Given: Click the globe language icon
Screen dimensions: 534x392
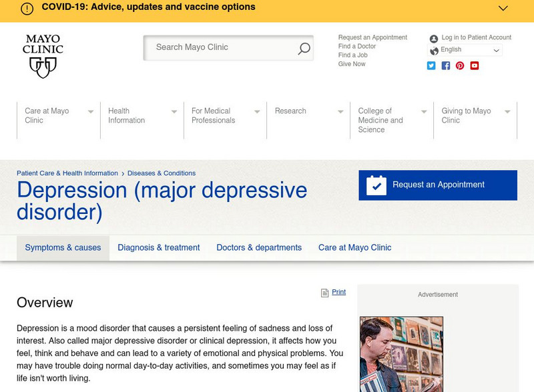Looking at the screenshot, I should (435, 51).
